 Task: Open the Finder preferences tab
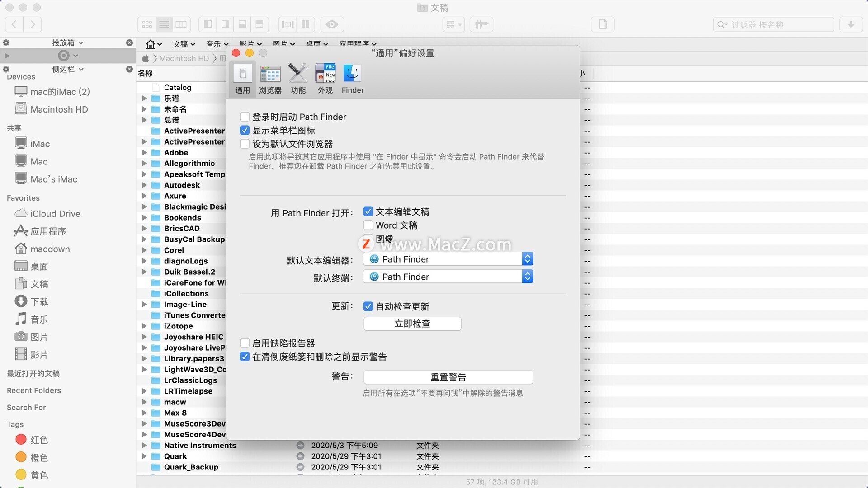click(353, 79)
